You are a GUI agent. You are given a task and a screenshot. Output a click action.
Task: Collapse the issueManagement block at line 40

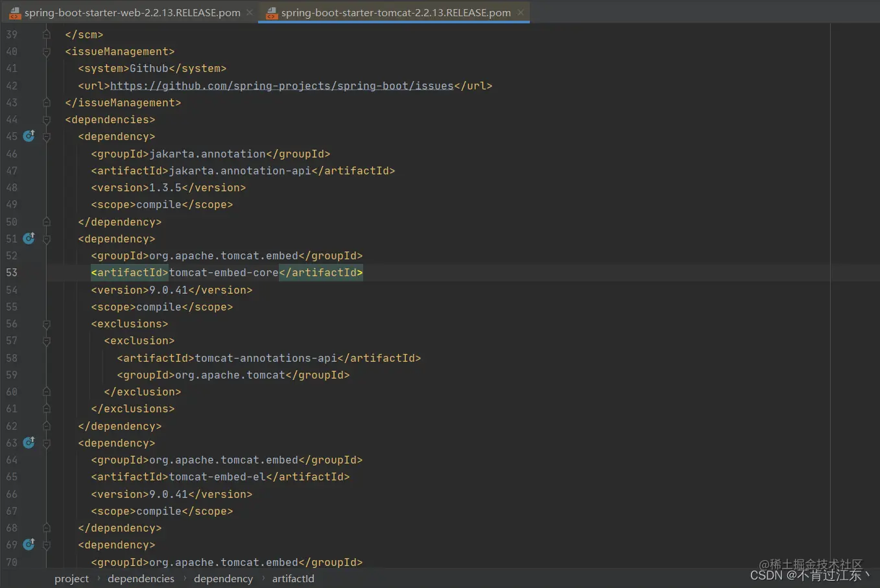point(46,51)
